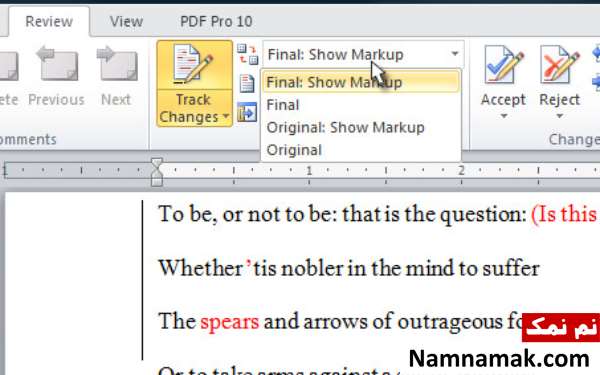Image resolution: width=600 pixels, height=375 pixels.
Task: Toggle the Track Changes pencil icon
Action: (x=194, y=65)
